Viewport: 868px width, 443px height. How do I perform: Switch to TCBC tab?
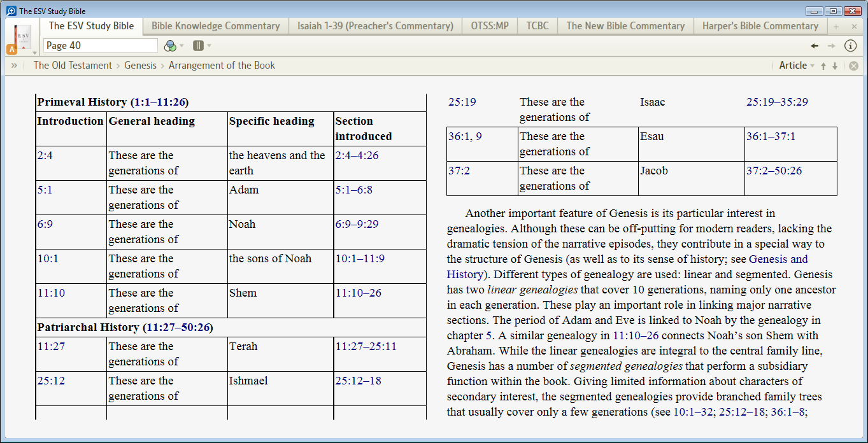click(x=537, y=26)
